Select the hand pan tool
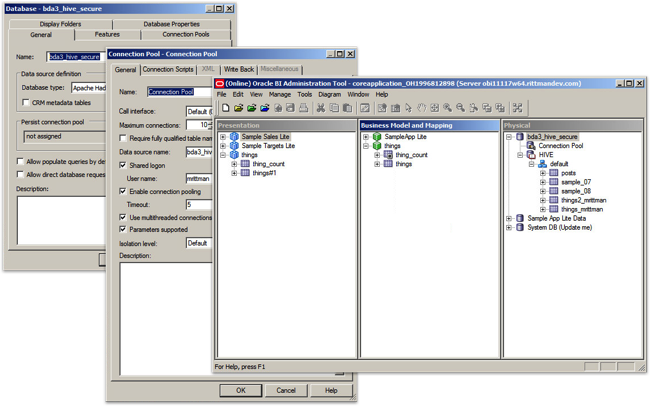This screenshot has width=650, height=406. (x=422, y=108)
